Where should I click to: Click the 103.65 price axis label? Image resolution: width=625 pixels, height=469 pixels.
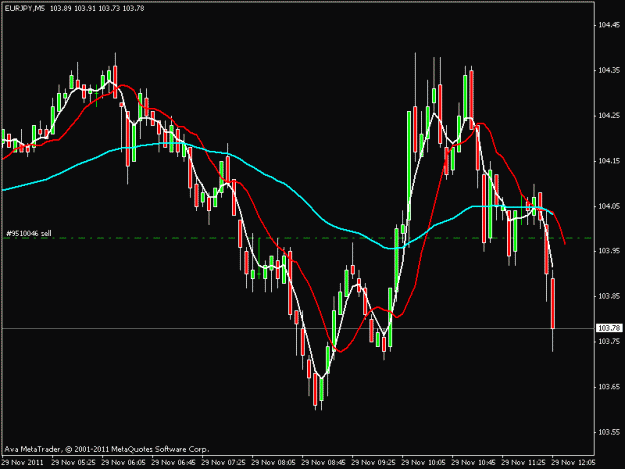609,387
